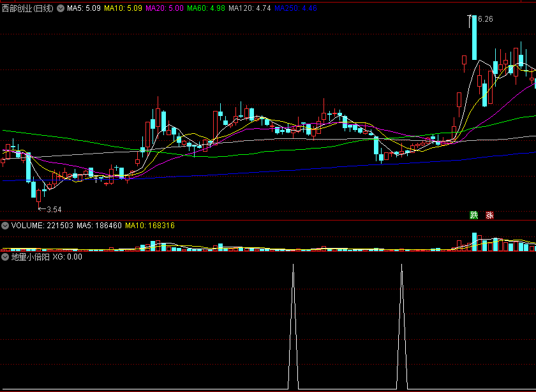Select the magenta MA20: 5.00 label

tap(165, 8)
